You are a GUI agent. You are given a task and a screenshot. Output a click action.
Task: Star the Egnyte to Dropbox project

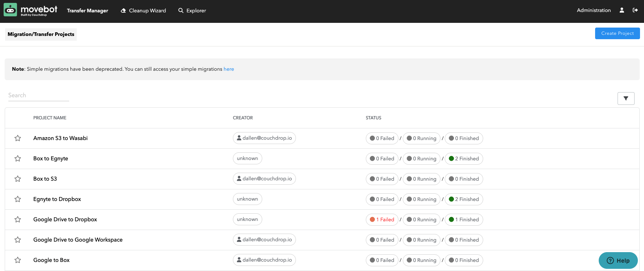coord(18,199)
